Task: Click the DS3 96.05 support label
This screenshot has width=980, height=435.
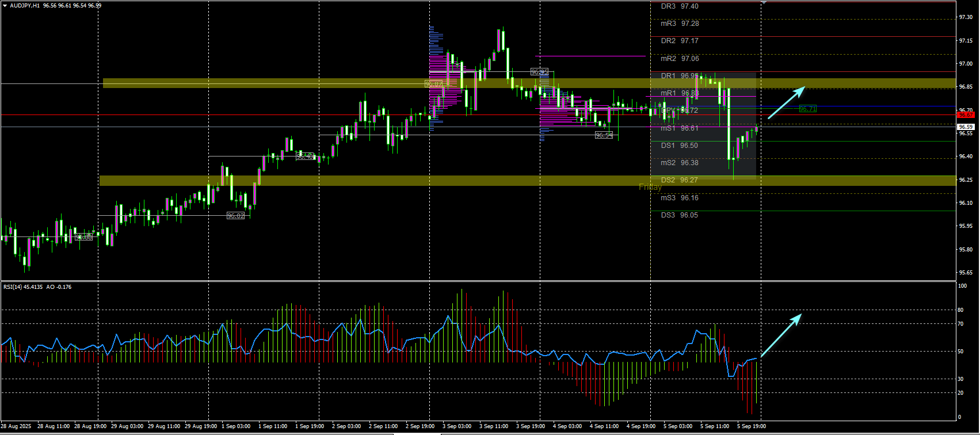Action: coord(680,215)
